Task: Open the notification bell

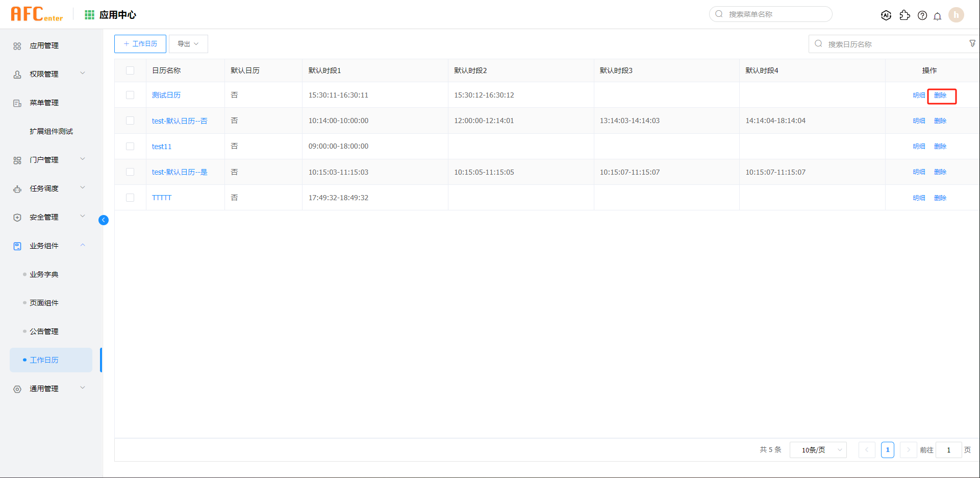Action: point(938,16)
